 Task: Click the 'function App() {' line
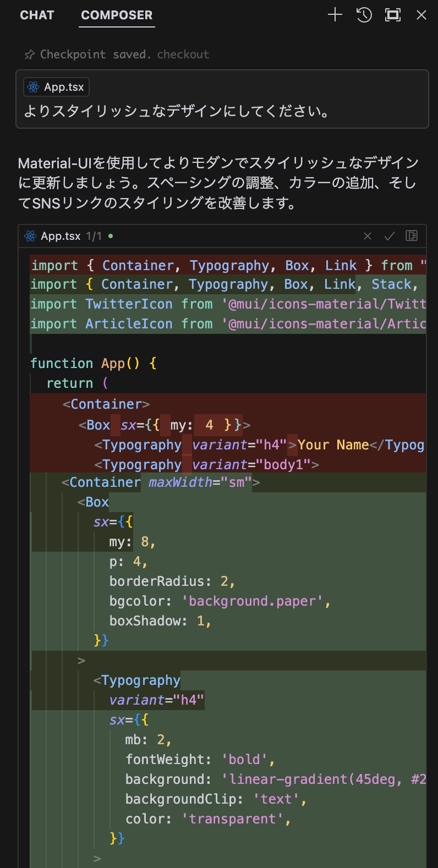[94, 364]
